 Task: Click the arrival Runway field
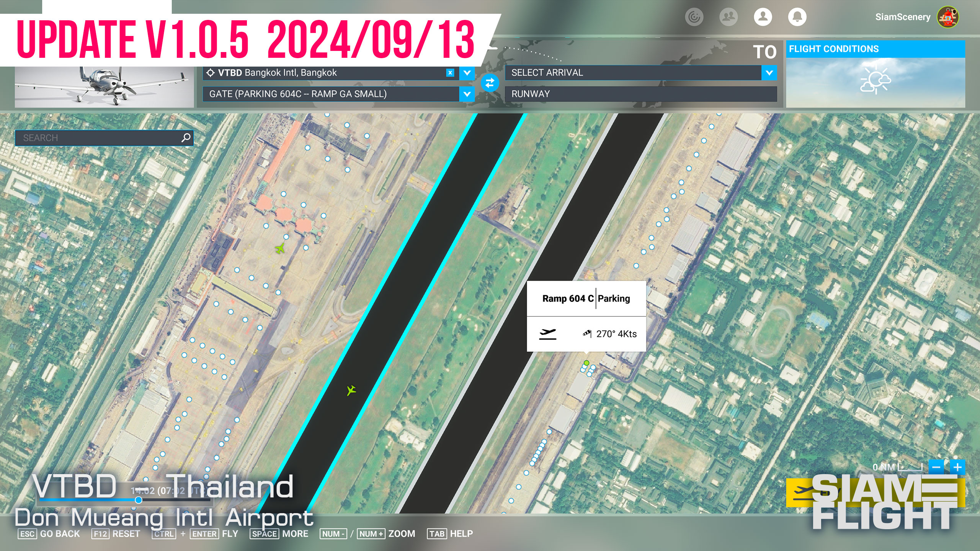click(x=641, y=94)
